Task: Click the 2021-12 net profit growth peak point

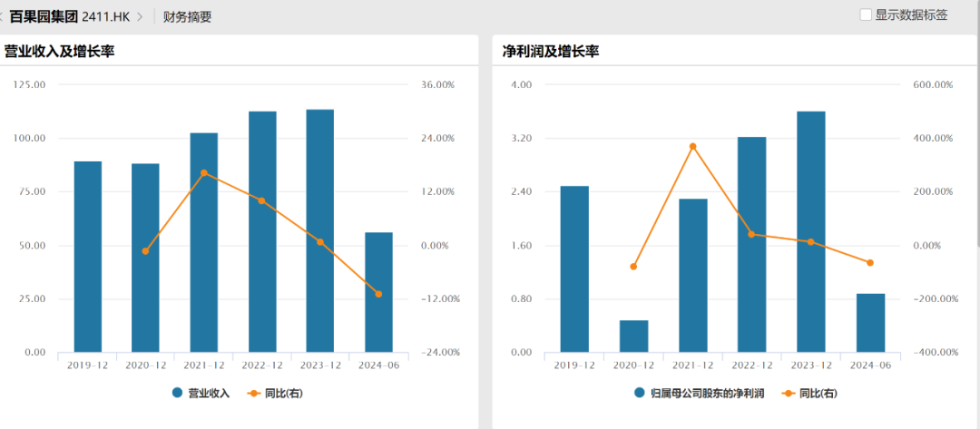Action: [x=692, y=146]
